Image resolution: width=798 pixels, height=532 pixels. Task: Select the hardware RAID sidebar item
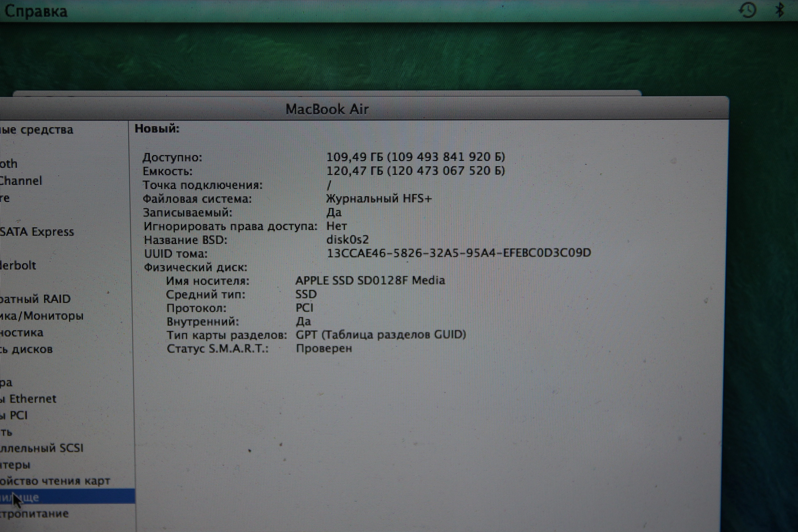pos(35,299)
